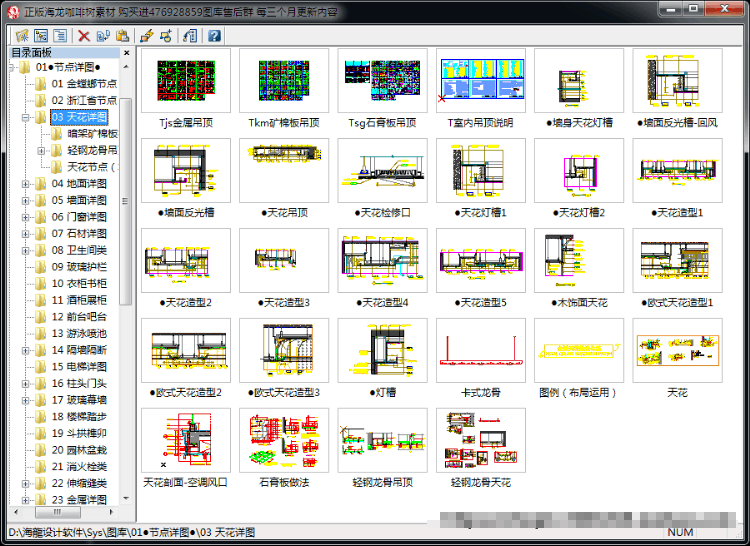The width and height of the screenshot is (750, 546).
Task: Expand the 04 地面详图 folder
Action: pyautogui.click(x=25, y=184)
